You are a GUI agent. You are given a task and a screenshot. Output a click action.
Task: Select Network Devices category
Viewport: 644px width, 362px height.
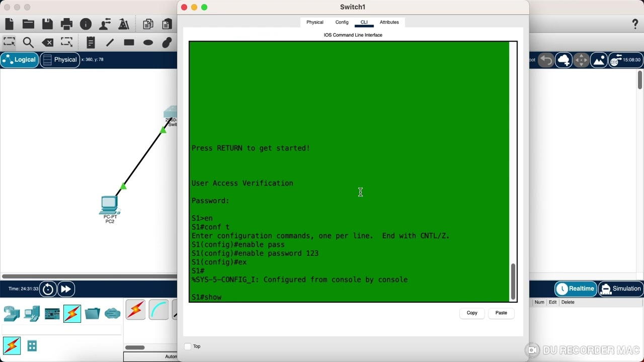point(12,314)
